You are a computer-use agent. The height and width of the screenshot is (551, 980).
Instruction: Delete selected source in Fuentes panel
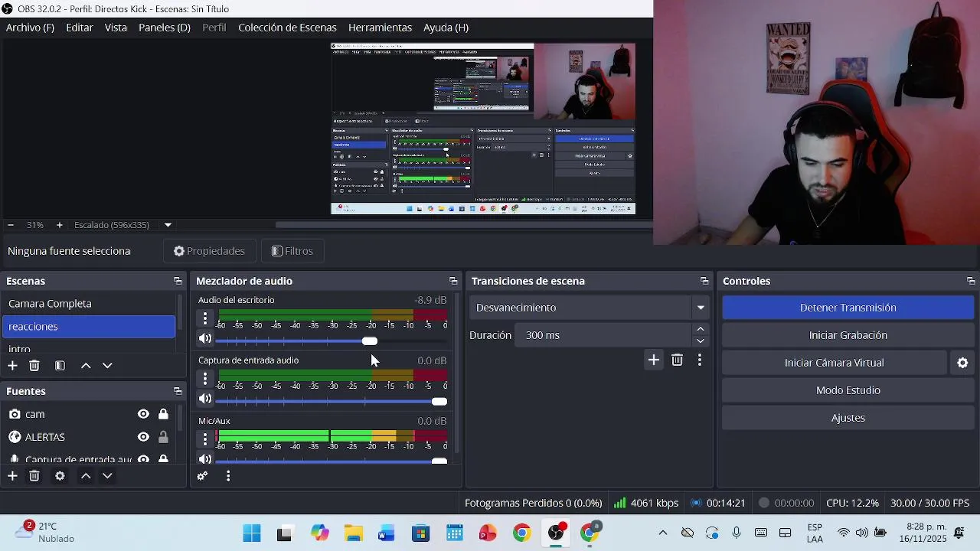pos(34,476)
